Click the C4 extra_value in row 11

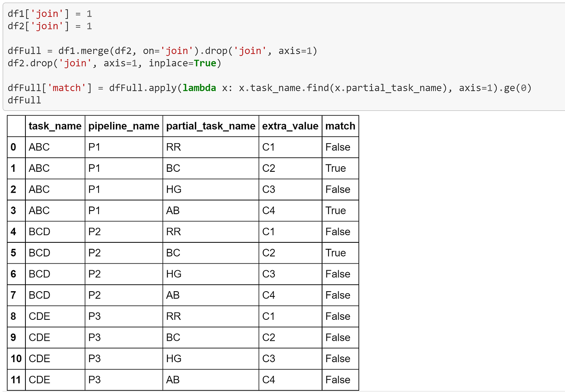[x=268, y=379]
